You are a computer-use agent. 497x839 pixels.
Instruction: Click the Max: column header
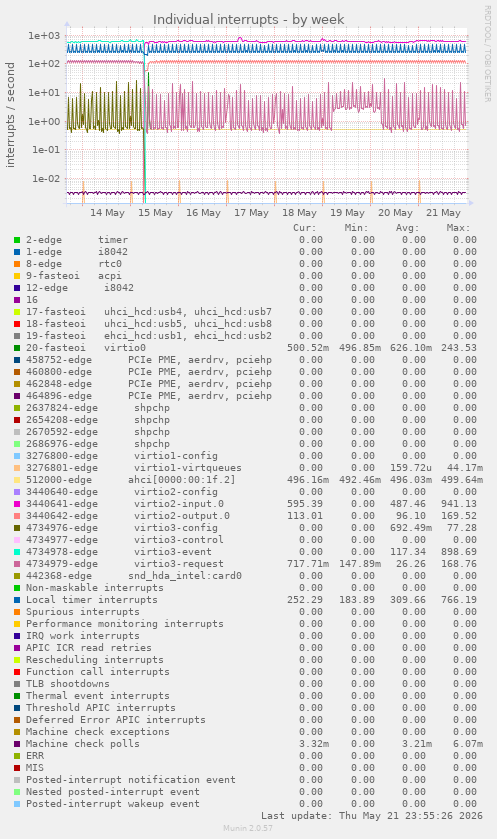tap(458, 228)
